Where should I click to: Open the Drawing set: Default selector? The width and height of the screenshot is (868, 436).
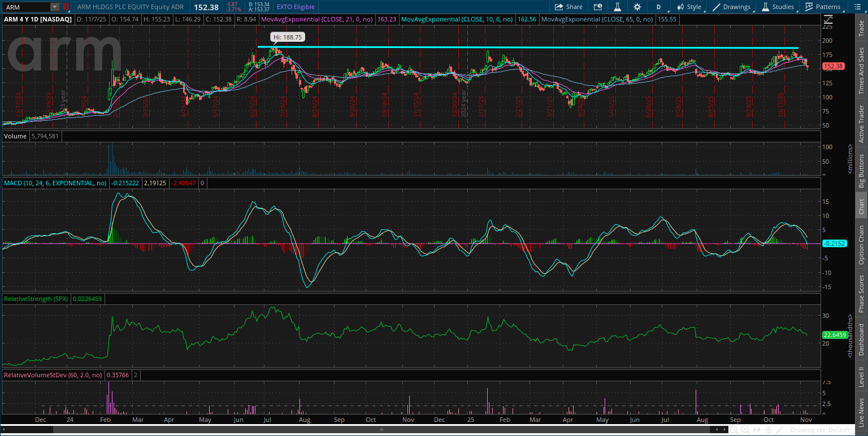pos(821,430)
